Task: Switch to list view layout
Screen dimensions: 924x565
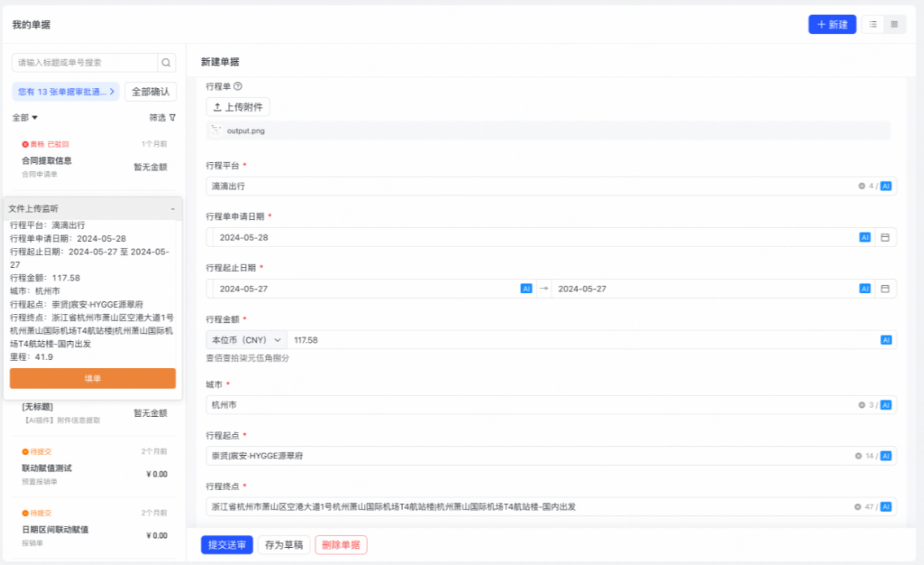Action: click(873, 24)
